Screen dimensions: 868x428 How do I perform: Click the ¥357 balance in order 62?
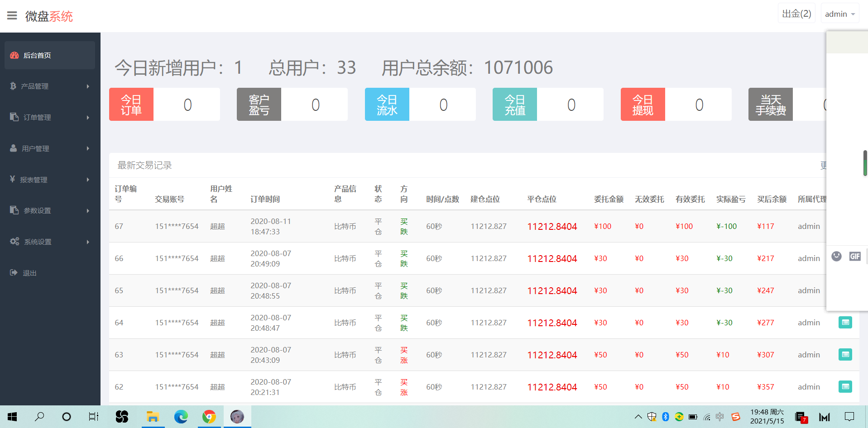(766, 387)
